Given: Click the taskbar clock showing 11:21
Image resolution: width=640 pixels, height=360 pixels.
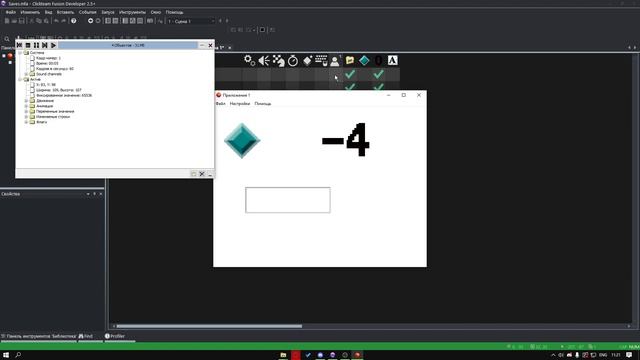Looking at the screenshot, I should pos(616,355).
